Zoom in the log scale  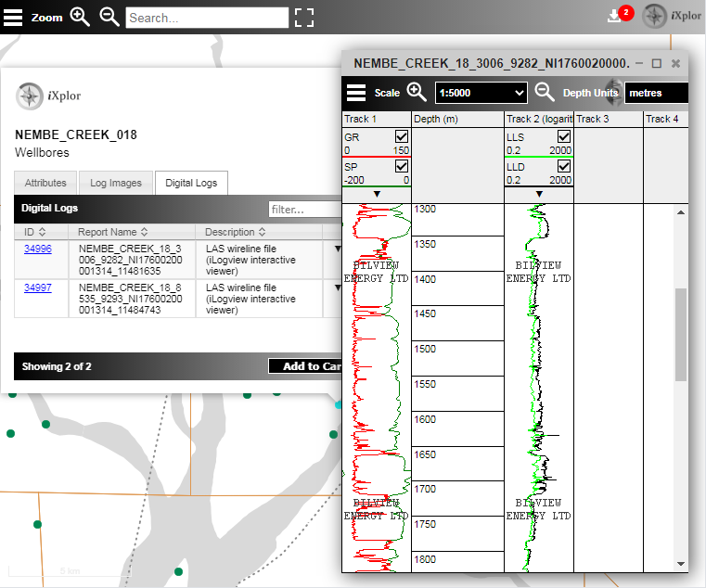pos(417,92)
